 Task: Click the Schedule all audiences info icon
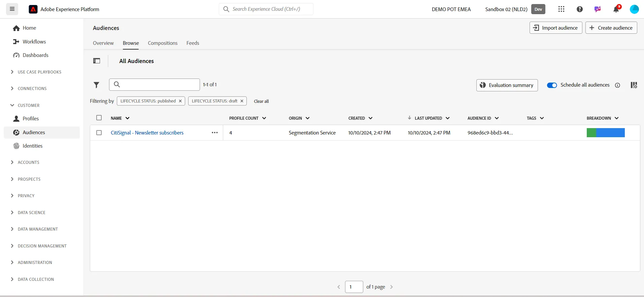point(617,85)
